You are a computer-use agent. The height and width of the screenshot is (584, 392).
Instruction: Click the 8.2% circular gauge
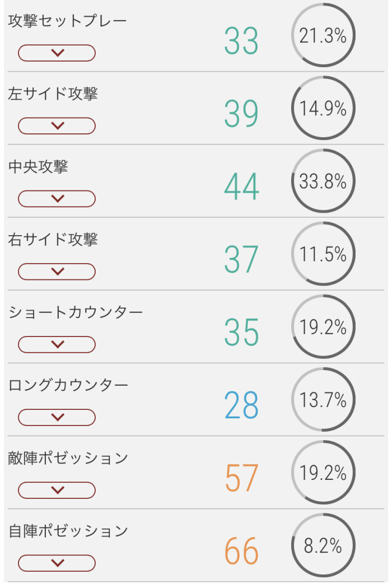tap(323, 546)
